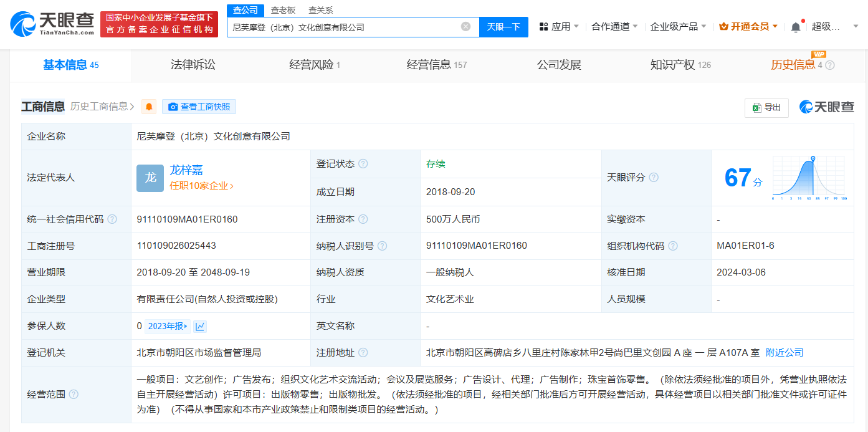Clear the search box with the X icon
The height and width of the screenshot is (432, 868).
point(465,27)
